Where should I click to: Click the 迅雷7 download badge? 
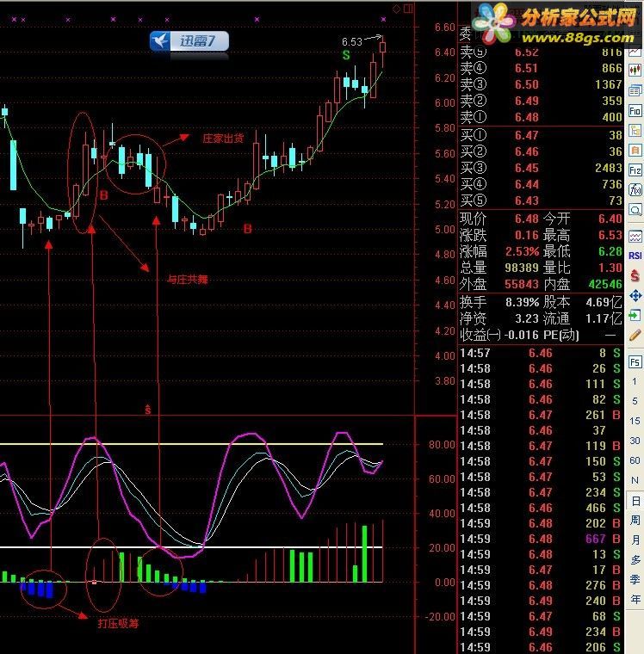click(x=189, y=41)
